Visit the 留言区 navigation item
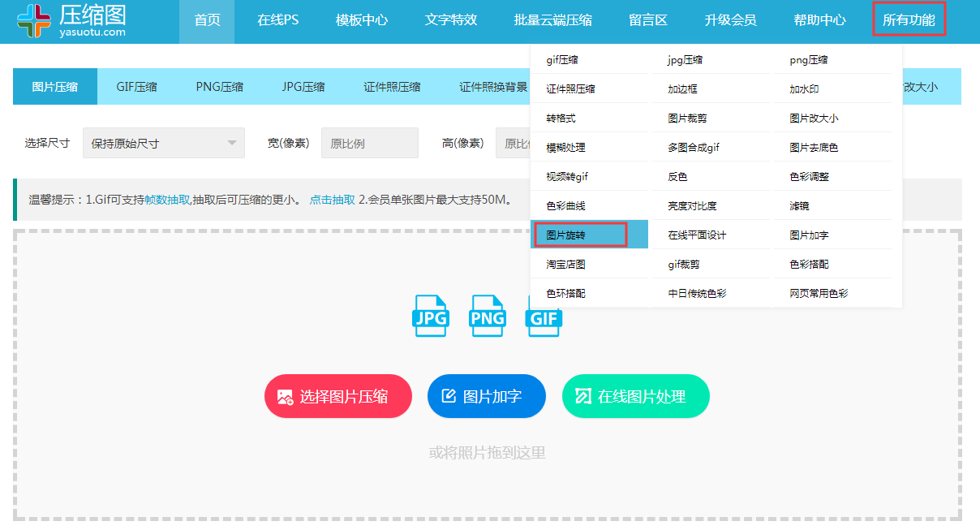The image size is (980, 530). pyautogui.click(x=648, y=21)
